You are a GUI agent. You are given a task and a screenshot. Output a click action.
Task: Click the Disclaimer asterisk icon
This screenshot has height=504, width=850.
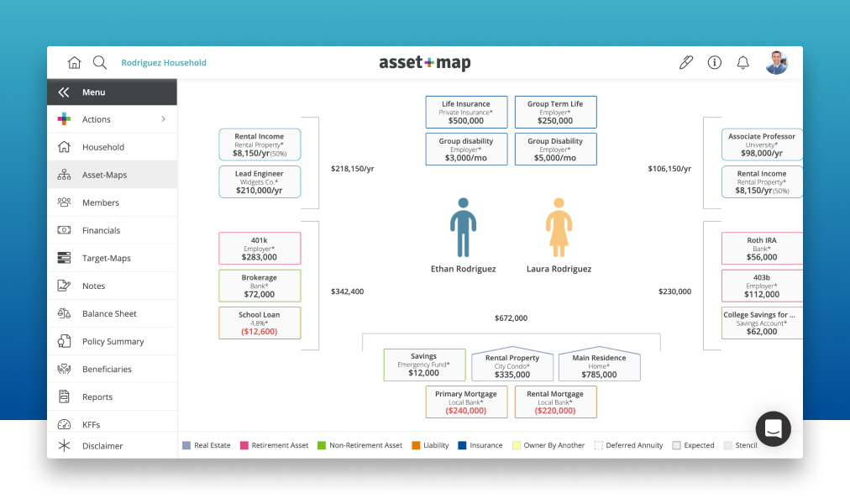pos(64,445)
